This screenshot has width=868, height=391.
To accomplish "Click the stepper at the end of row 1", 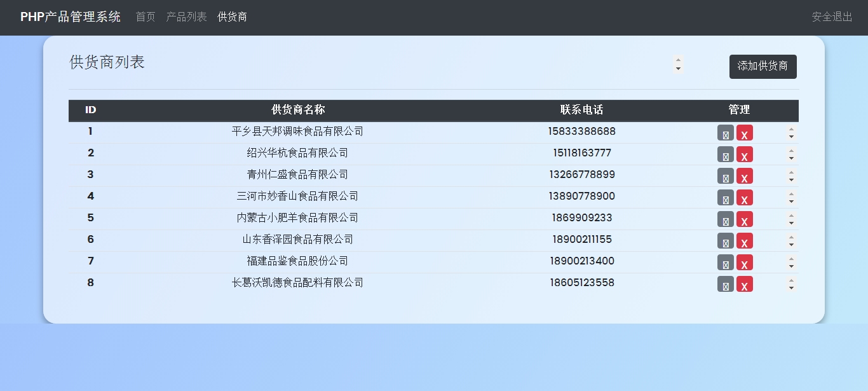I will 791,133.
